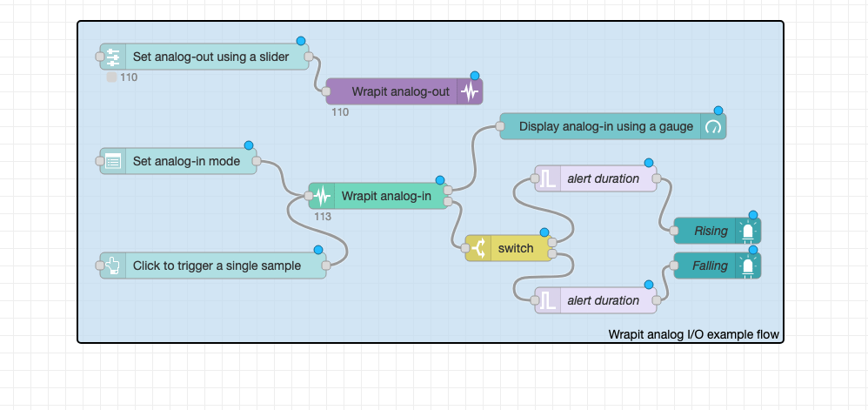Click output port of upper alert duration node
868x410 pixels.
pos(657,178)
